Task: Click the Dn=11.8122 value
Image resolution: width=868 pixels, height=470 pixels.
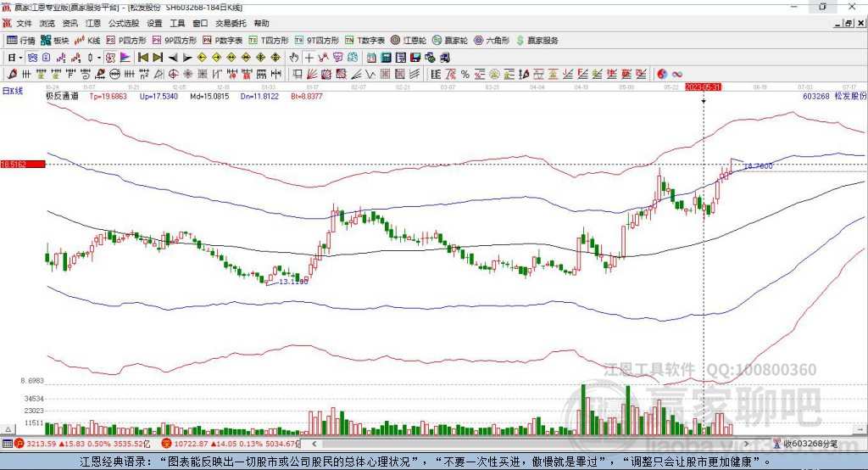Action: click(259, 96)
